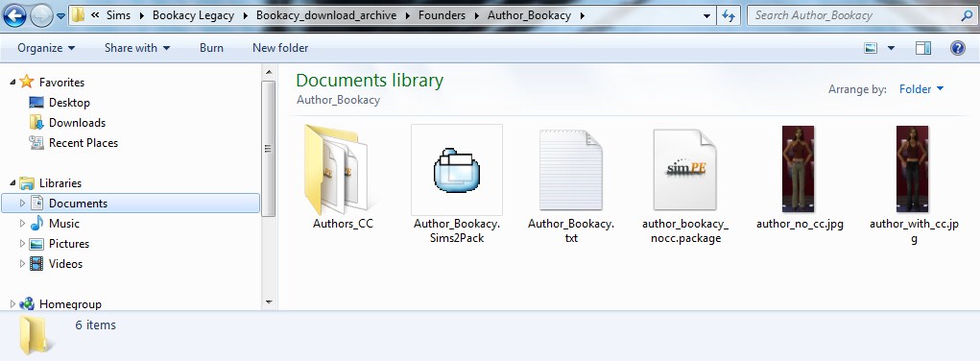The height and width of the screenshot is (361, 980).
Task: Click the Libraries icon
Action: click(x=26, y=183)
